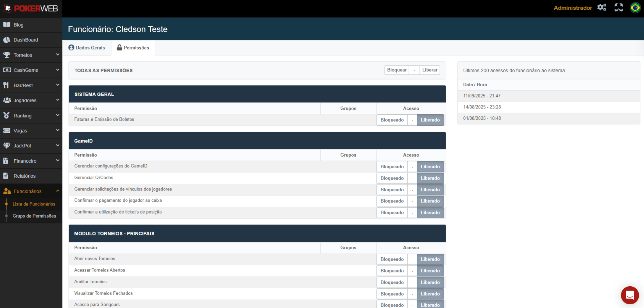
Task: Click Bloquear for all permissions
Action: coord(396,70)
